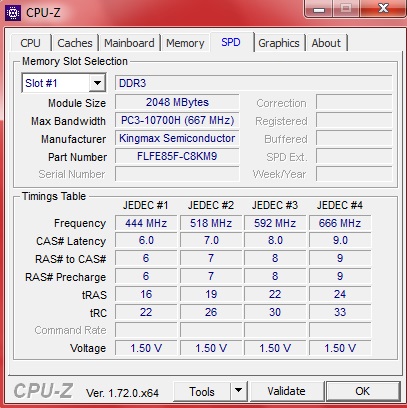
Task: Click the 444 MHz frequency cell
Action: coord(146,223)
